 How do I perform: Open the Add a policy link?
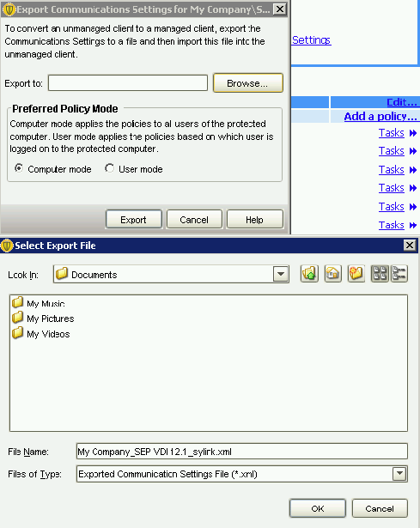click(x=380, y=117)
